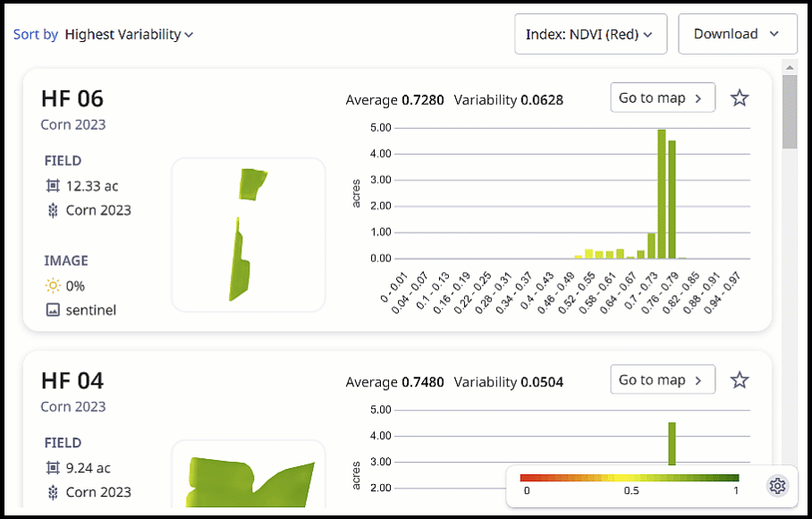Screen dimensions: 812x519
Task: Click the vertical scrollbar thumb
Action: [x=789, y=112]
